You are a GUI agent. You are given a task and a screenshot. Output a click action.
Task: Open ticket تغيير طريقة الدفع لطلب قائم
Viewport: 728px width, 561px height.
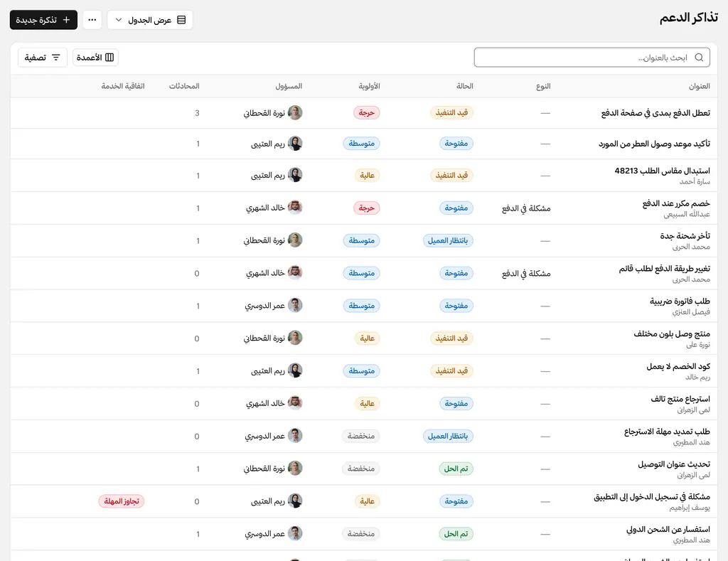coord(665,269)
